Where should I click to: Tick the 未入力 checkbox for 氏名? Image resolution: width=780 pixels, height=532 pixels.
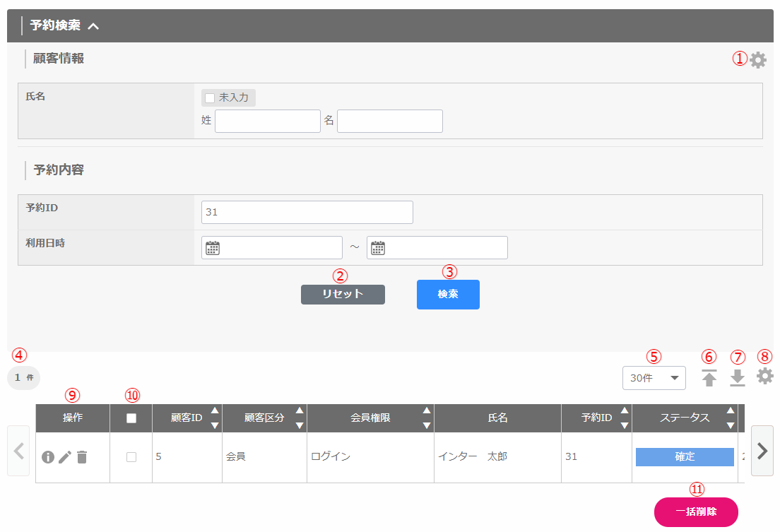tap(210, 97)
